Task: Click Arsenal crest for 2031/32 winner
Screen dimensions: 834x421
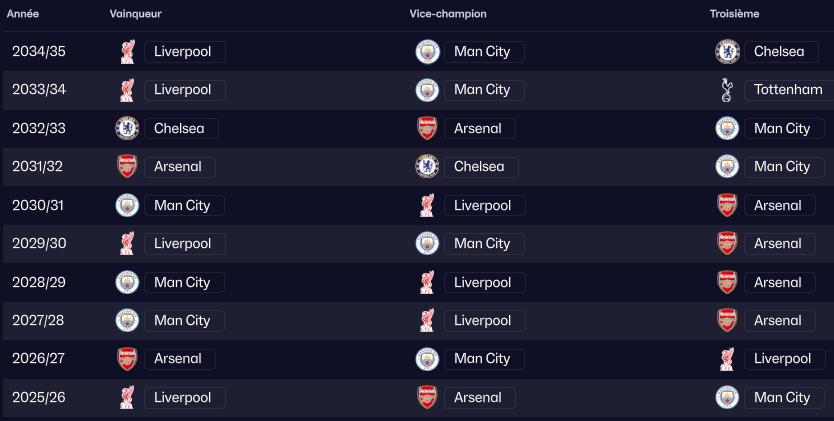Action: tap(127, 167)
